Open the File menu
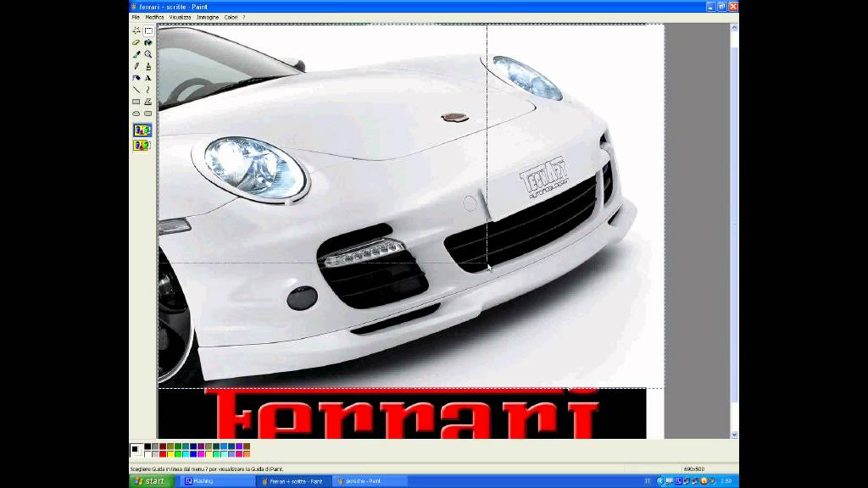Screen dimensions: 868x488 (x=136, y=17)
